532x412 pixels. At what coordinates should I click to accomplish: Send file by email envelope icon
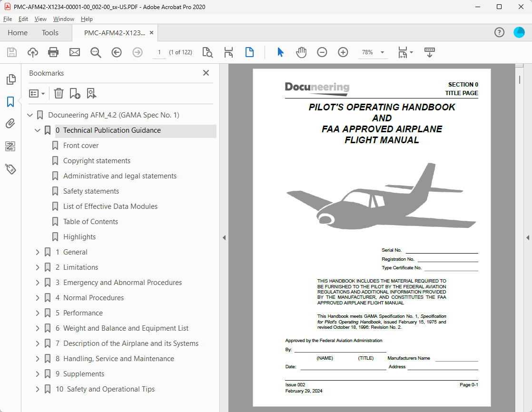click(x=75, y=52)
